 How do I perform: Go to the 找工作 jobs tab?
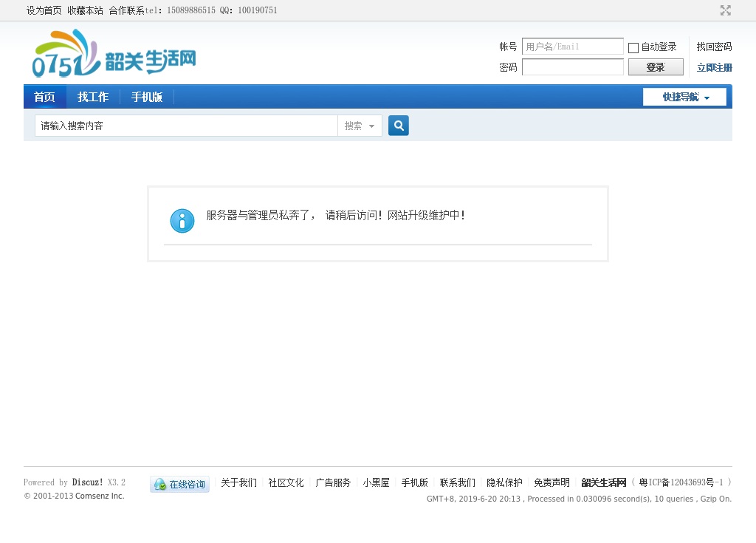pos(93,97)
